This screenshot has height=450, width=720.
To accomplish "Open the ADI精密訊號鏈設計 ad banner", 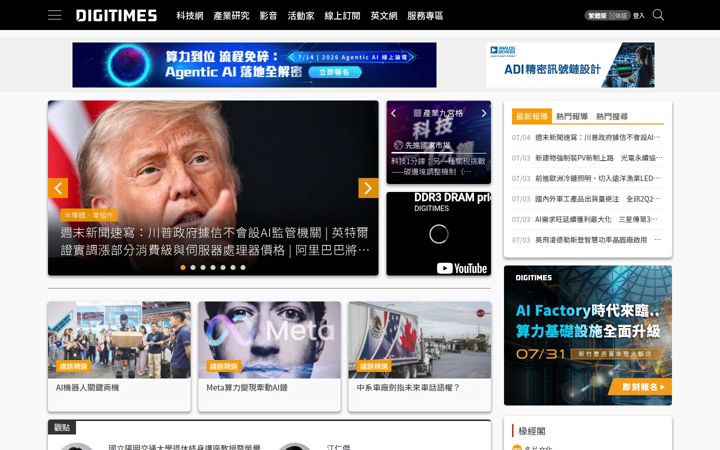I will (x=570, y=65).
